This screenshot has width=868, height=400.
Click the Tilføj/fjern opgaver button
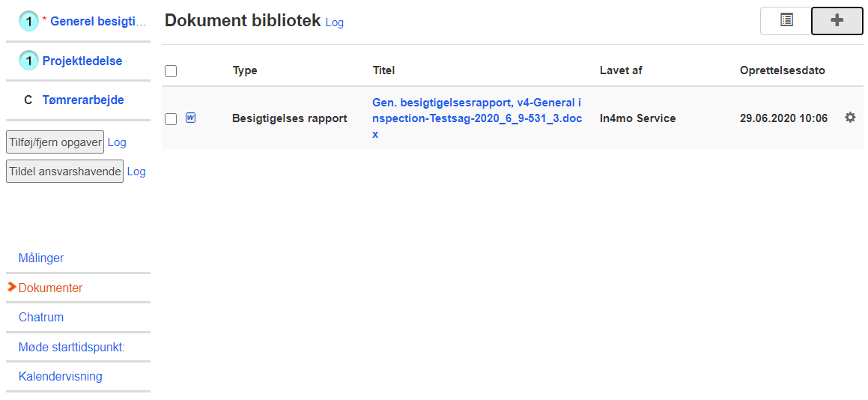point(55,142)
